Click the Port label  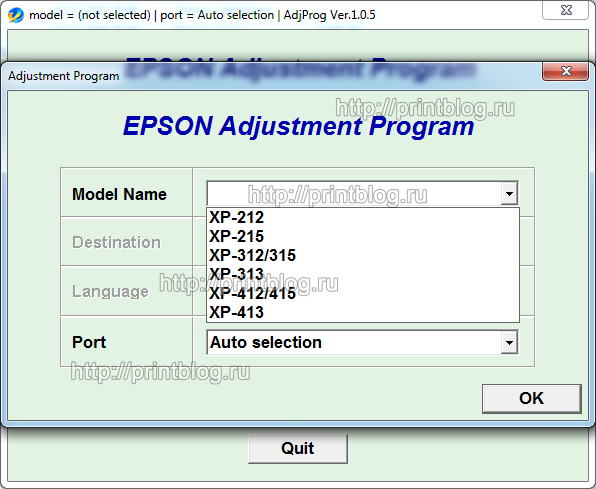click(x=89, y=342)
